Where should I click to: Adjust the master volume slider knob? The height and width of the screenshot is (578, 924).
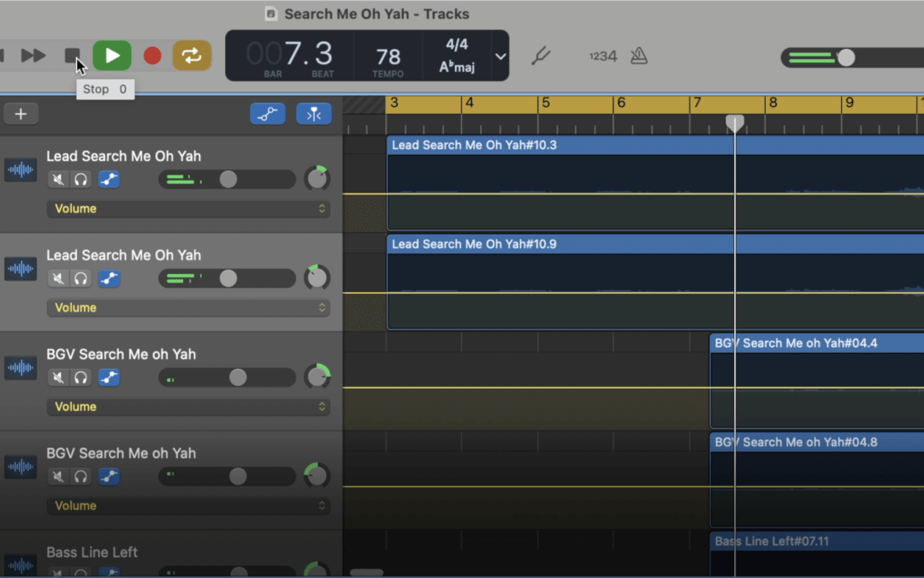click(846, 57)
